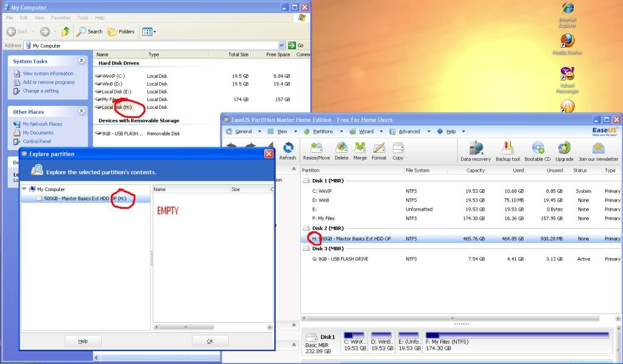Viewport: 623px width, 364px height.
Task: Sort by Capacity column header in EaseUS
Action: tap(475, 170)
